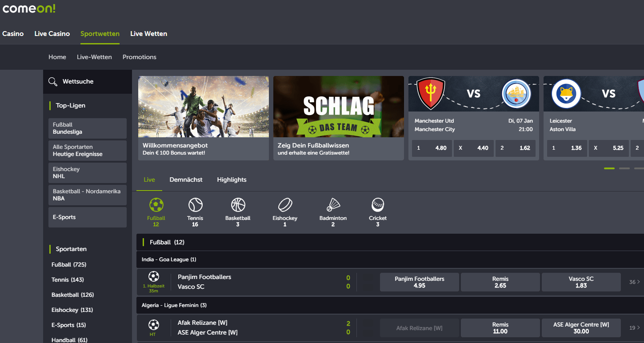Viewport: 644px width, 343px height.
Task: Select the Badminton shuttlecock icon
Action: tap(333, 205)
